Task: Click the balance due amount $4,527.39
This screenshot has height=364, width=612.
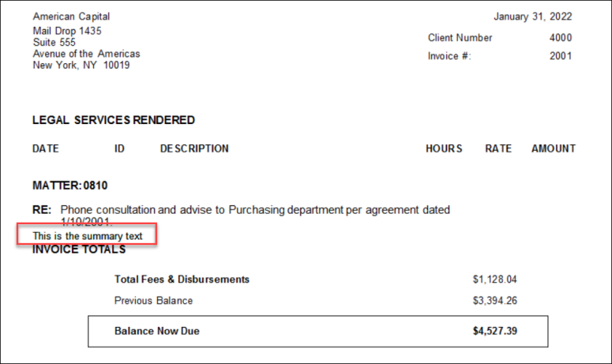Action: pyautogui.click(x=495, y=331)
